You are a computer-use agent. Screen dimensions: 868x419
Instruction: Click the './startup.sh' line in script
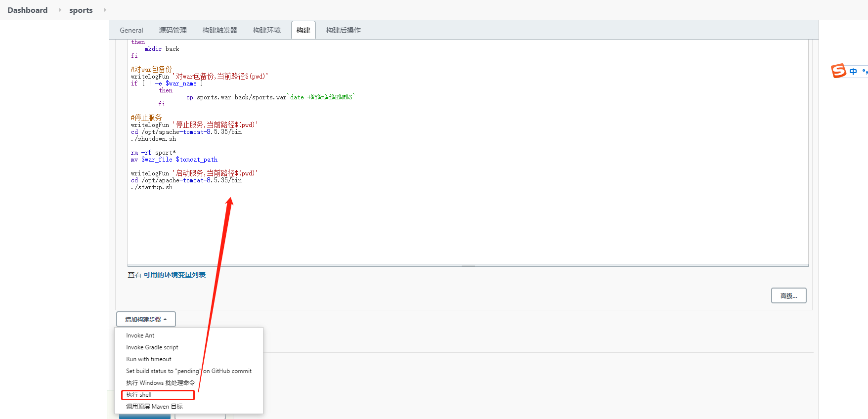coord(152,187)
